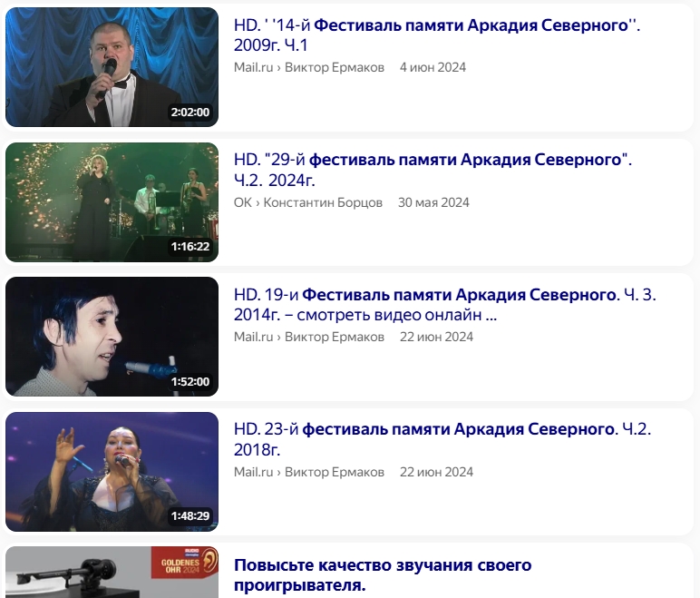Image resolution: width=700 pixels, height=598 pixels.
Task: Click the 1:16:22 duration badge
Action: tap(190, 247)
